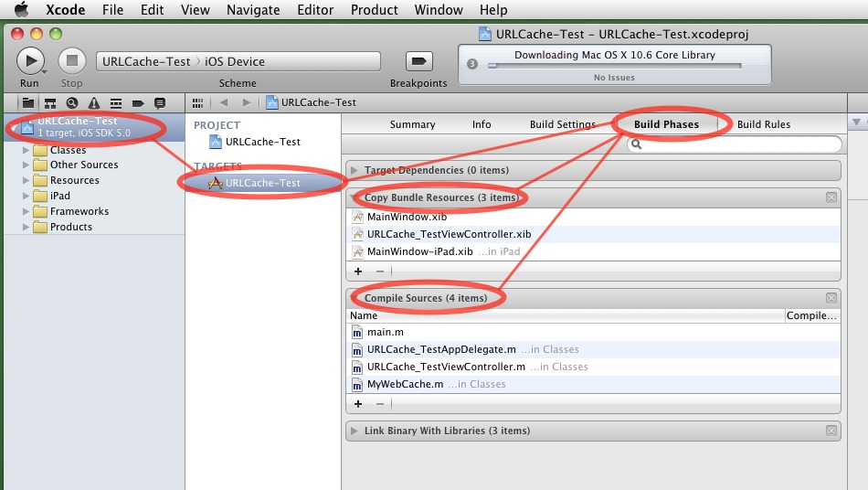Expand the Other Sources folder
The image size is (868, 490).
(x=26, y=165)
